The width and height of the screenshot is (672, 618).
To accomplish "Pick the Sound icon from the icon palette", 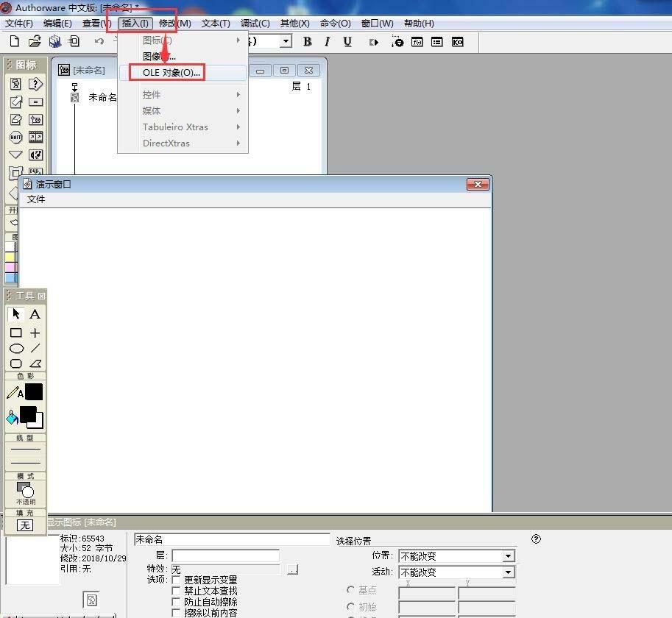I will point(36,154).
